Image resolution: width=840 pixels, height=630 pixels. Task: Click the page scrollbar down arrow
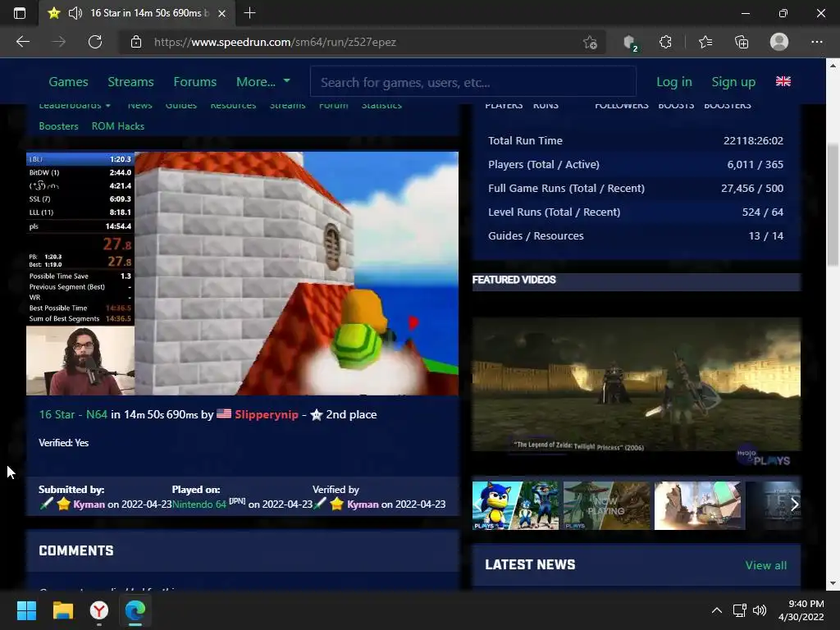pos(833,583)
